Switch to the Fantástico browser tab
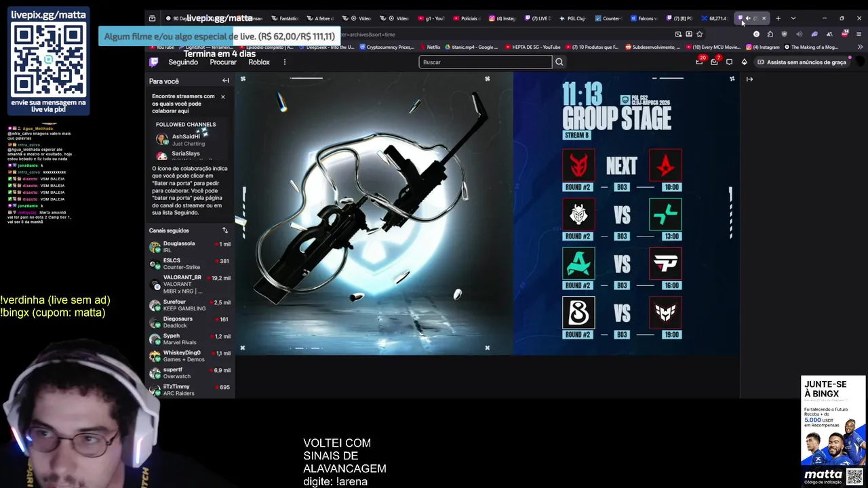The image size is (868, 488). coord(285,18)
